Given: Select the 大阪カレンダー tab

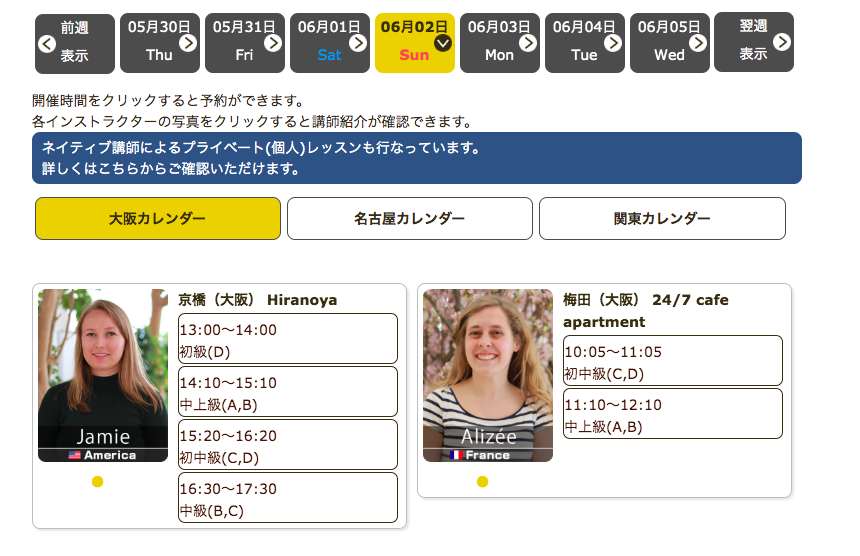Looking at the screenshot, I should click(158, 218).
